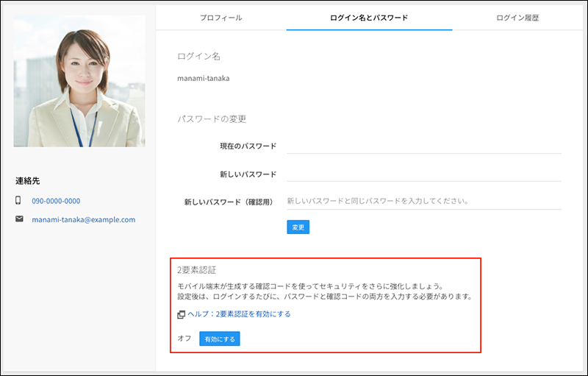Click the オフ status text
This screenshot has height=376, width=588.
(184, 338)
